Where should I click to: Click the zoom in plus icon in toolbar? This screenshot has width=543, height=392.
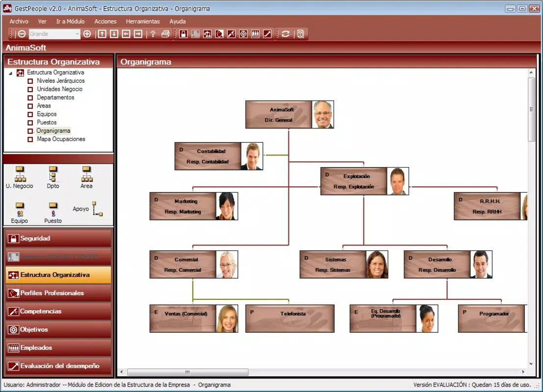click(x=87, y=34)
